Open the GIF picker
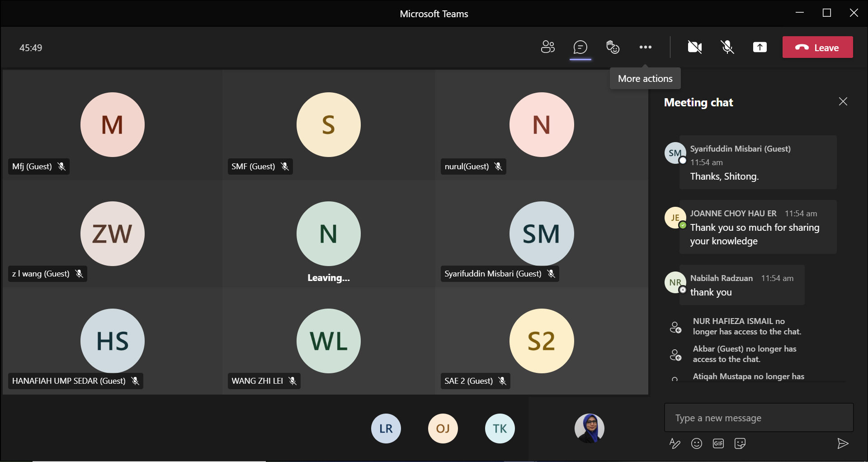 coord(718,443)
